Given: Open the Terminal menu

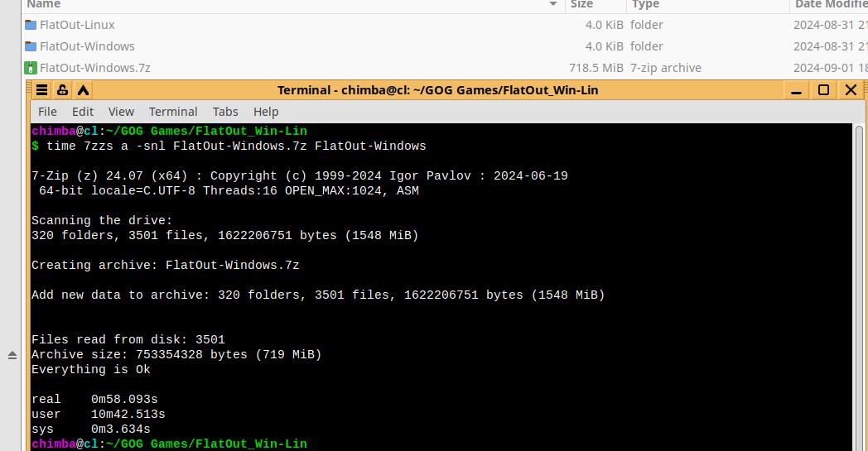Looking at the screenshot, I should click(x=173, y=112).
